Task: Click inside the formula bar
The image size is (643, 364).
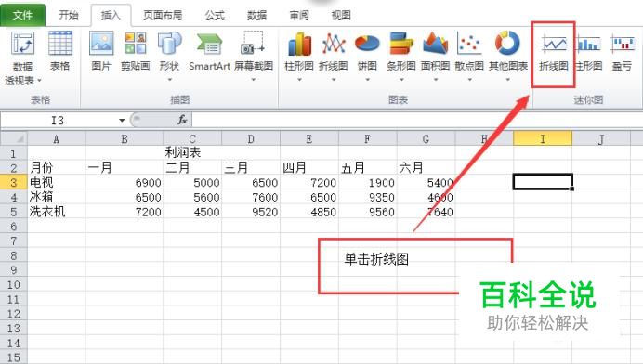Action: click(x=416, y=120)
